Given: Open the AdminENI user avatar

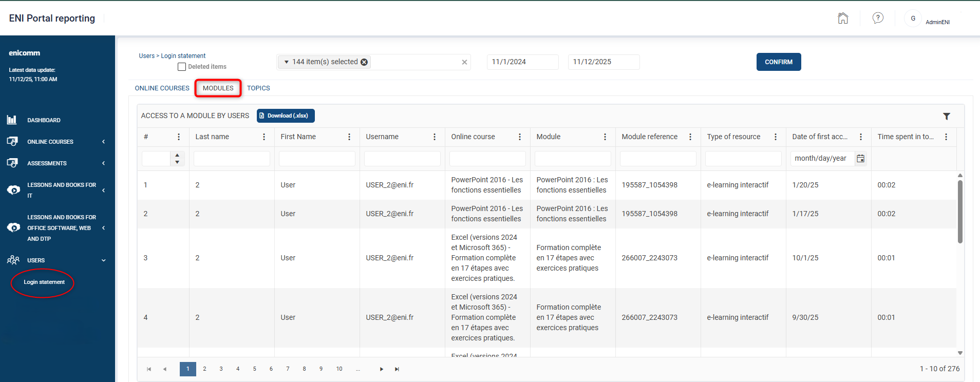Looking at the screenshot, I should [913, 18].
